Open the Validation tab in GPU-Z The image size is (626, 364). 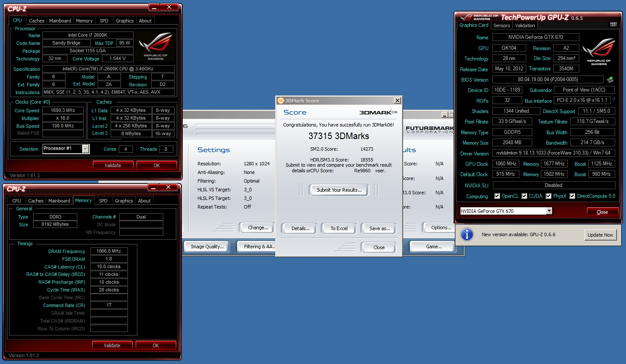(525, 25)
